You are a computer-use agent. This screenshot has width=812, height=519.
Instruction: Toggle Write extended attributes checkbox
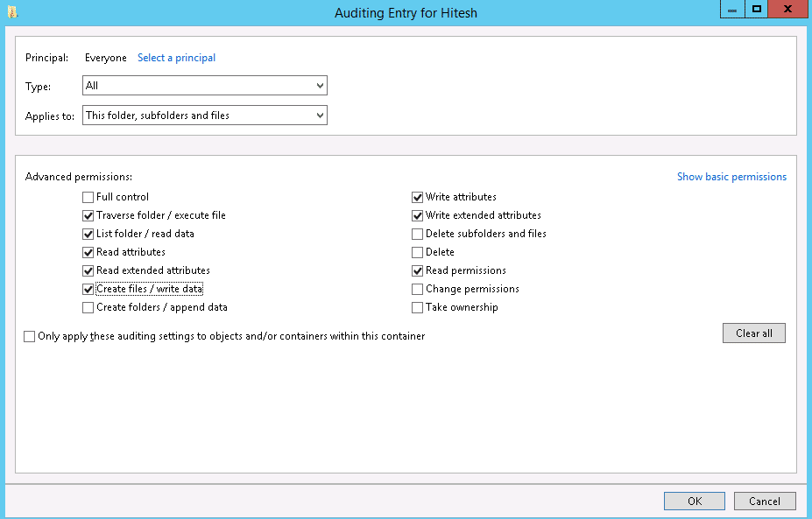pos(418,216)
